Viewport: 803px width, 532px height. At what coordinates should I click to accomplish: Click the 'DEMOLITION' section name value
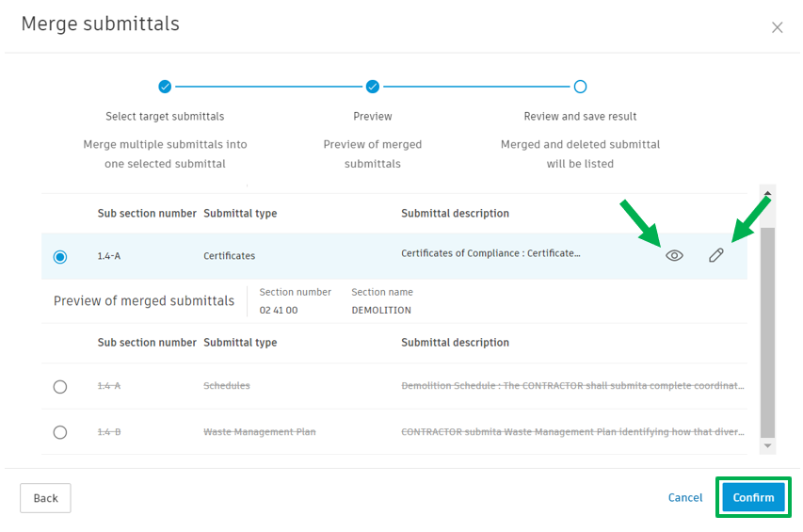point(381,311)
